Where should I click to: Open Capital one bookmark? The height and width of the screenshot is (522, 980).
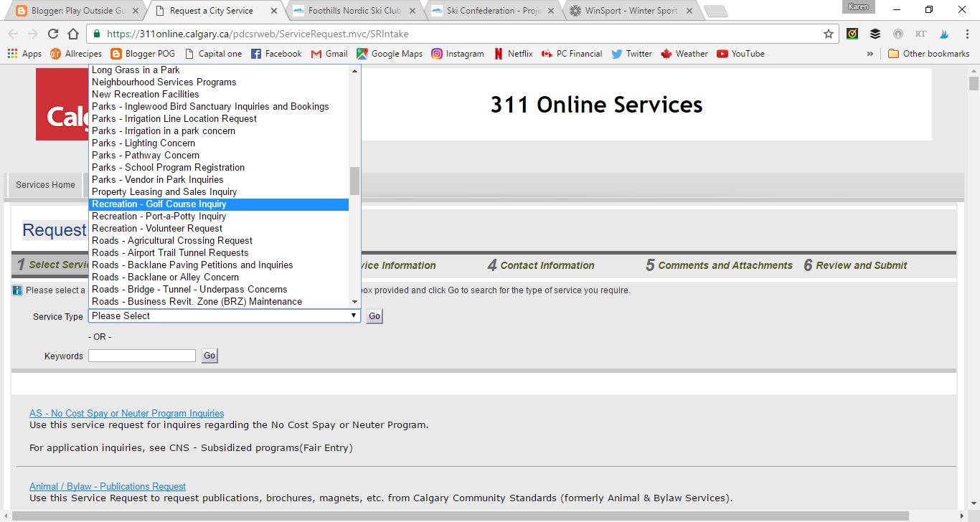click(213, 54)
